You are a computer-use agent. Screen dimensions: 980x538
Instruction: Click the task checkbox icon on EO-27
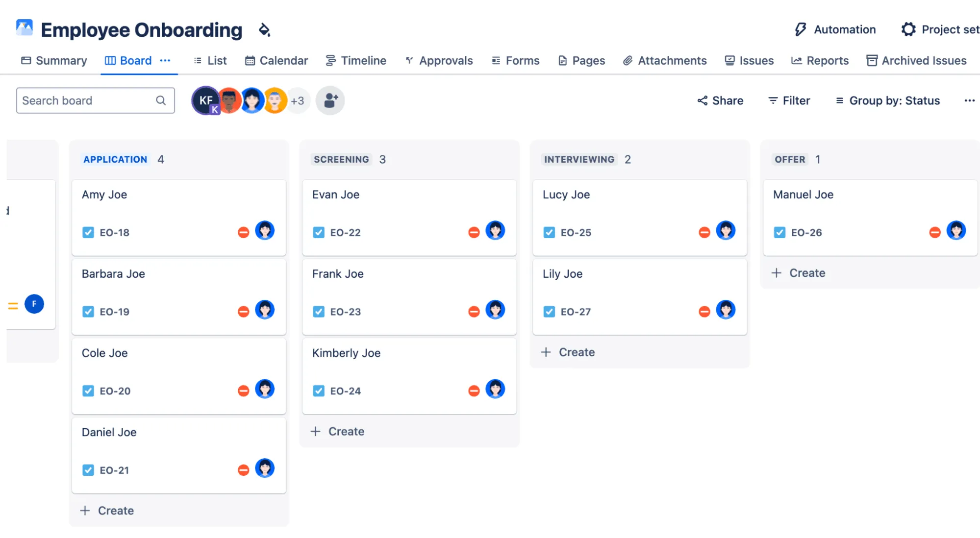pos(549,312)
